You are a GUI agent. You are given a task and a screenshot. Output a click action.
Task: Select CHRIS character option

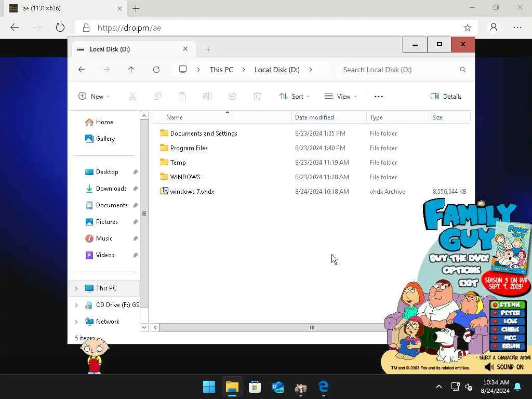coord(508,329)
